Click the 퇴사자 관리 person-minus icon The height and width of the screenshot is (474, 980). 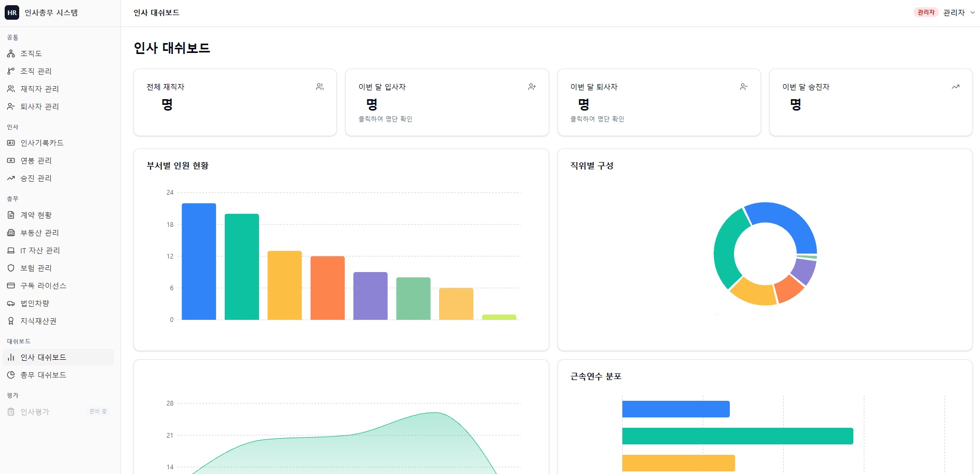(x=11, y=106)
